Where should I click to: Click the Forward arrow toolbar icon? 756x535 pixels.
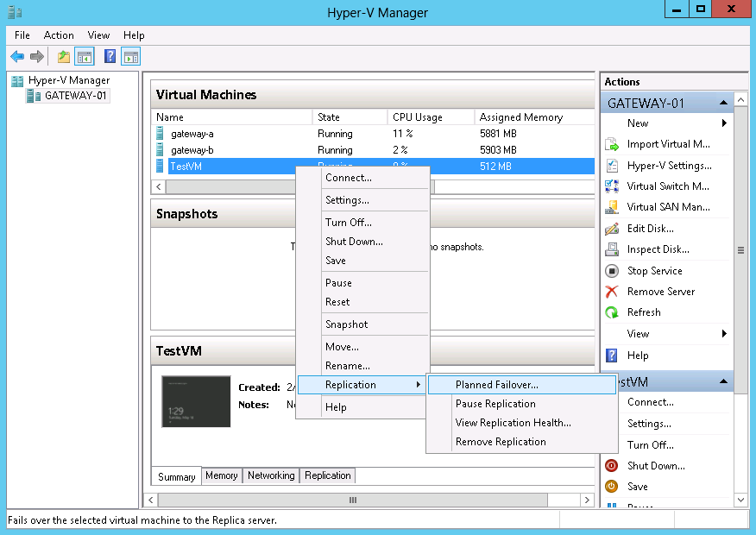tap(37, 56)
